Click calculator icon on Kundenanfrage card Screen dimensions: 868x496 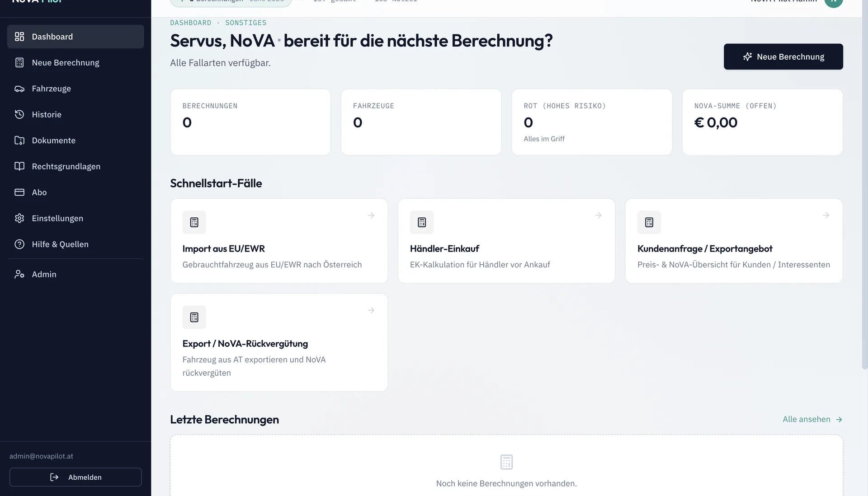click(649, 222)
